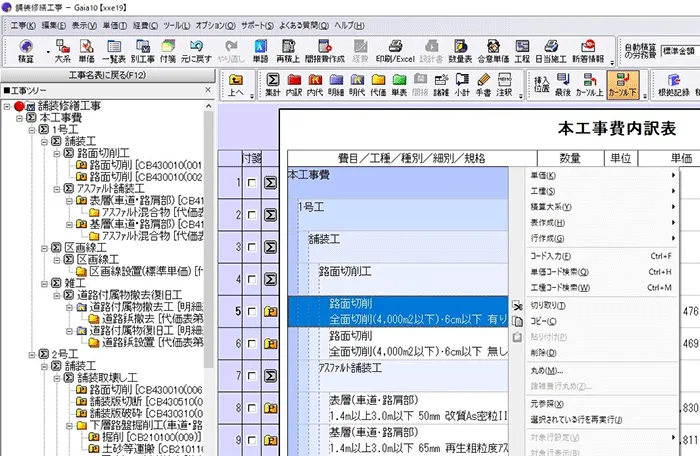Click the 合意単価 handshake icon
Image resolution: width=700 pixels, height=456 pixels.
pos(493,50)
